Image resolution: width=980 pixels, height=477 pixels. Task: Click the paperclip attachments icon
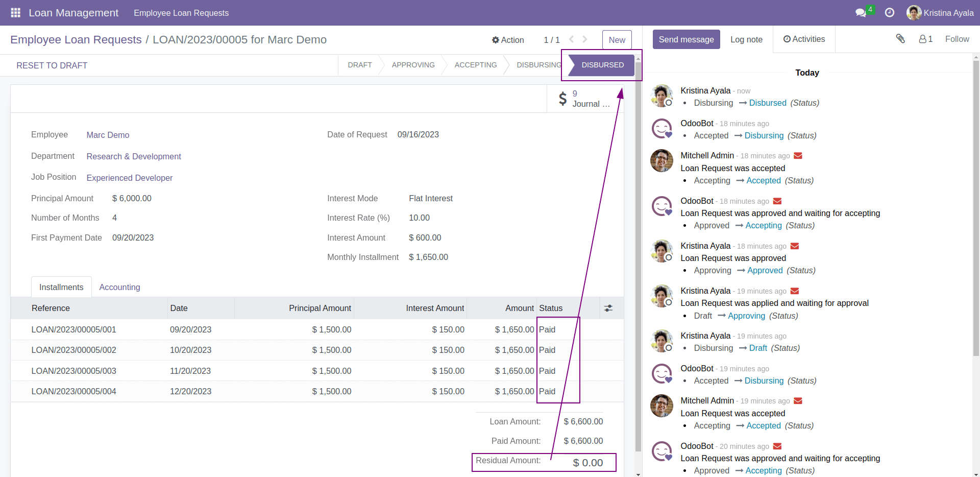tap(900, 39)
